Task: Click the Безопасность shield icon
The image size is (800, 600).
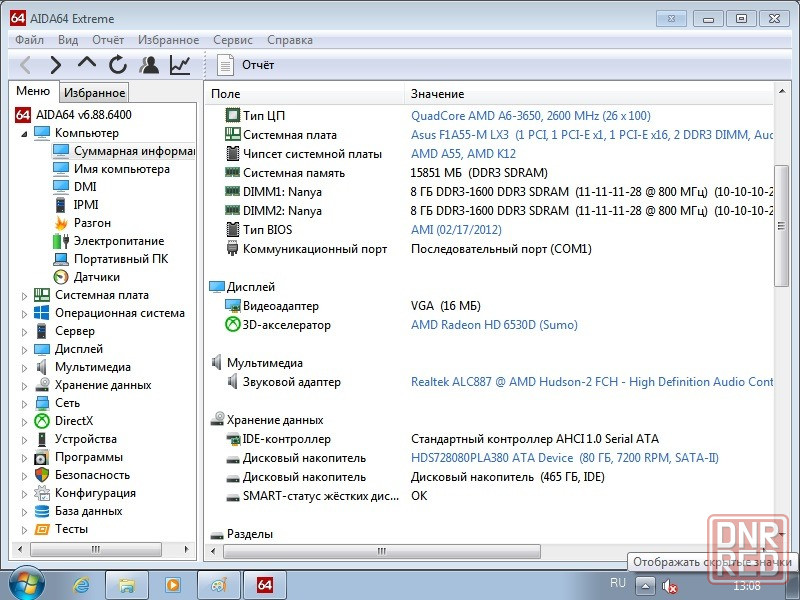Action: (x=42, y=475)
